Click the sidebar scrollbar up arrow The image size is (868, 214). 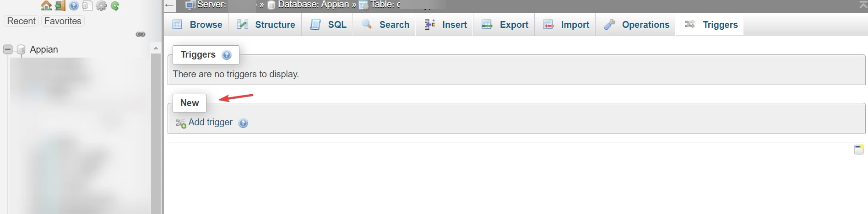(156, 48)
